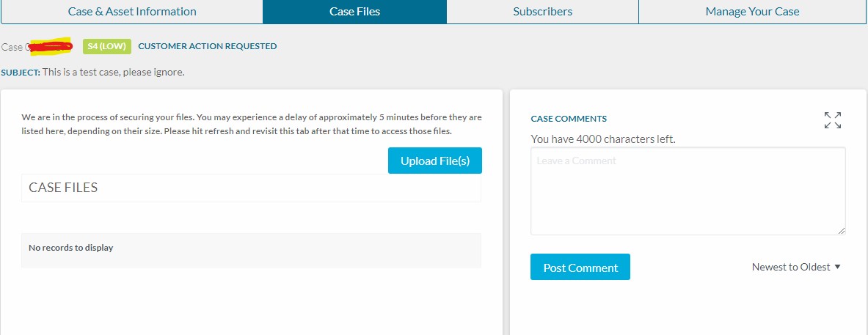The width and height of the screenshot is (868, 335).
Task: Click the Customer Action Requested status label
Action: pos(207,46)
